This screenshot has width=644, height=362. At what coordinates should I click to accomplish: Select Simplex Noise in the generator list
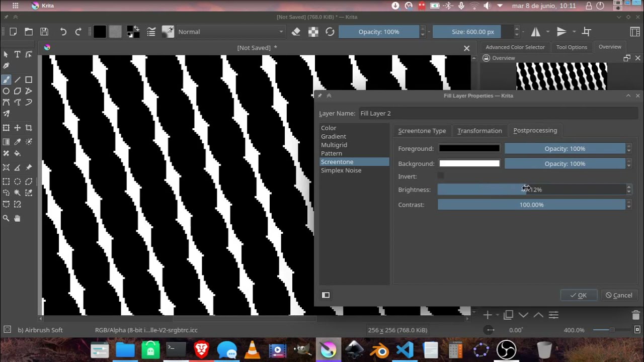pos(341,170)
